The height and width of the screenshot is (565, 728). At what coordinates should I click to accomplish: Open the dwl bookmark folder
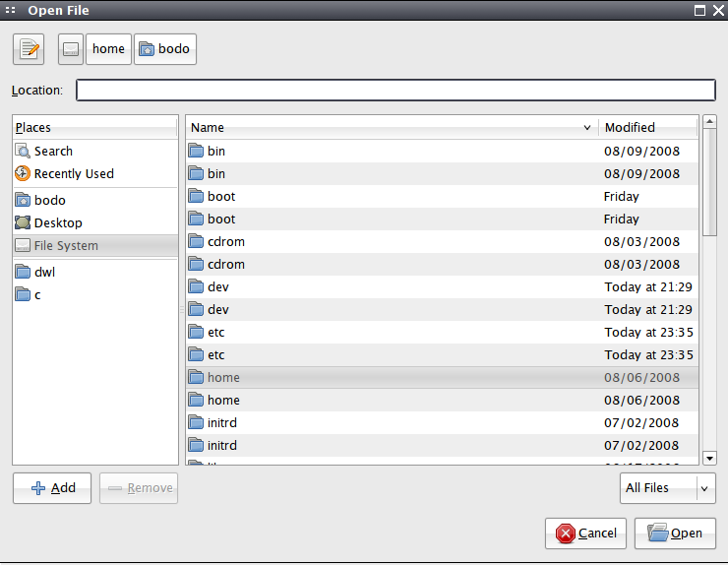tap(44, 272)
